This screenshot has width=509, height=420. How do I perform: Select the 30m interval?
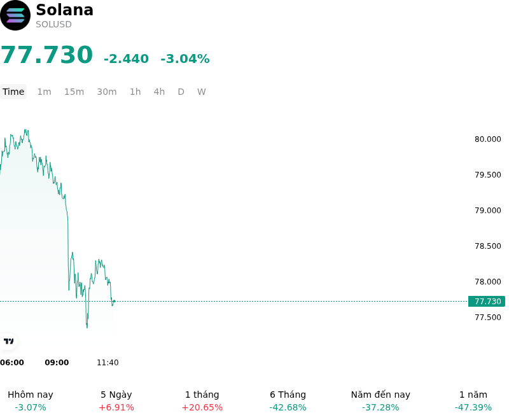(x=107, y=92)
